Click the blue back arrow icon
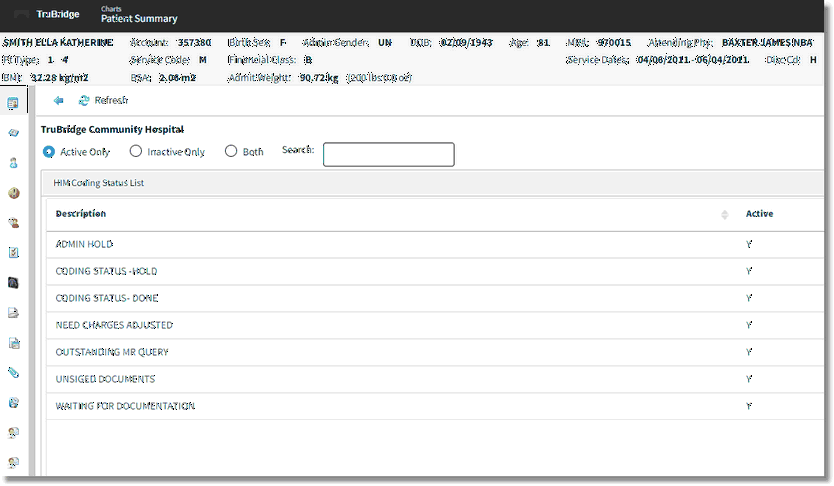This screenshot has width=834, height=486. (x=59, y=100)
